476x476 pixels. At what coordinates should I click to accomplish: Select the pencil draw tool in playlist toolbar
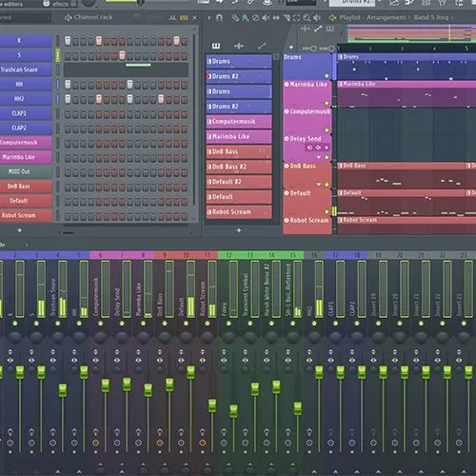(234, 18)
